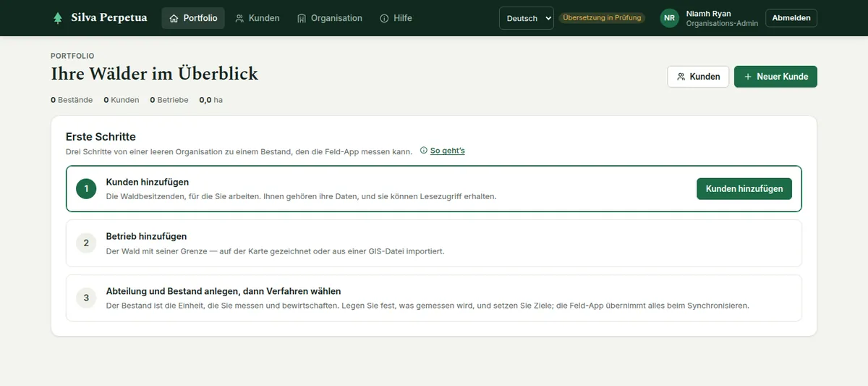This screenshot has width=868, height=386.
Task: Click the 0 Betriebe statistic
Action: click(x=169, y=100)
